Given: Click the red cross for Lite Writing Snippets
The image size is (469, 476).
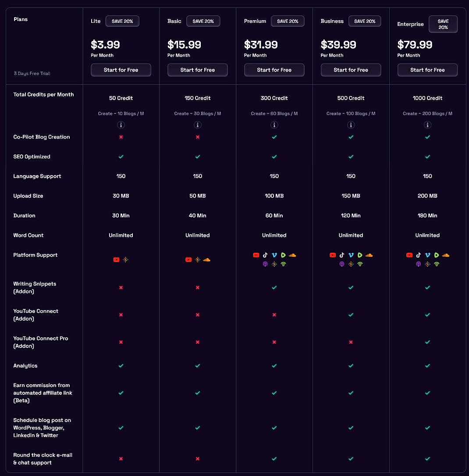Looking at the screenshot, I should click(x=121, y=287).
